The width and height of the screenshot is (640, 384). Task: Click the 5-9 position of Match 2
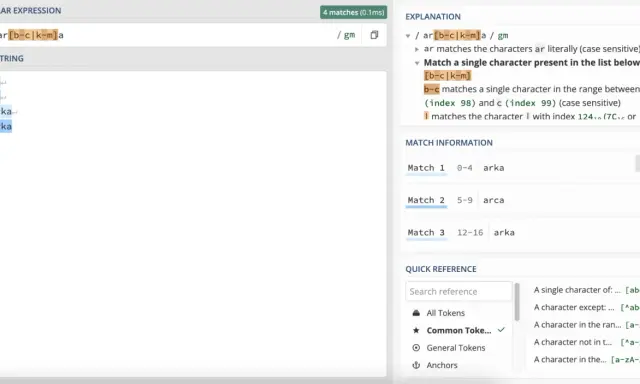click(464, 200)
